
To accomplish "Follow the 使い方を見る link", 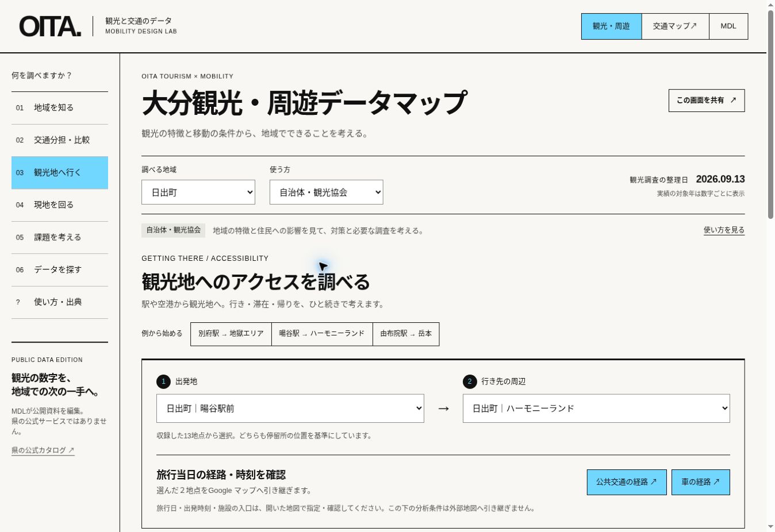I will pyautogui.click(x=724, y=230).
